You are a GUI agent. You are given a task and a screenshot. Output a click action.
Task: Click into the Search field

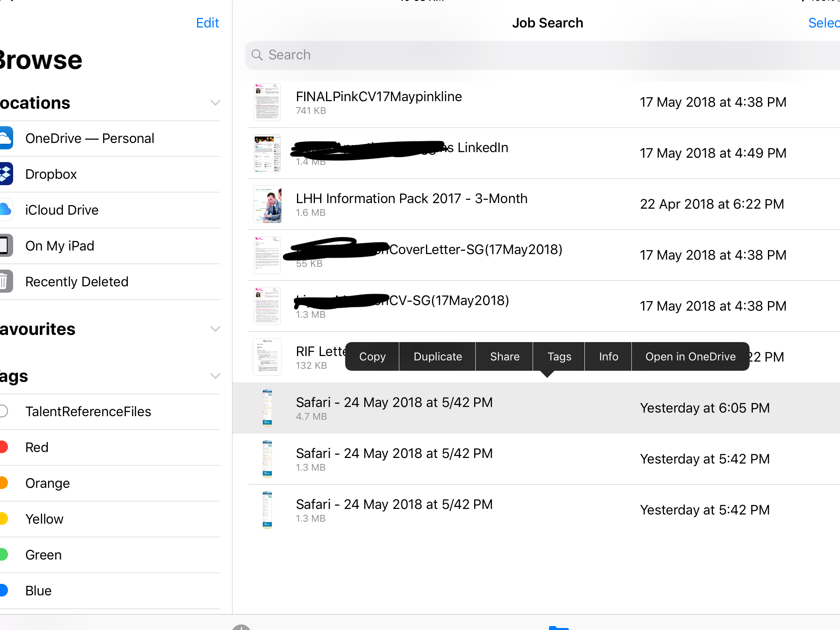518,55
